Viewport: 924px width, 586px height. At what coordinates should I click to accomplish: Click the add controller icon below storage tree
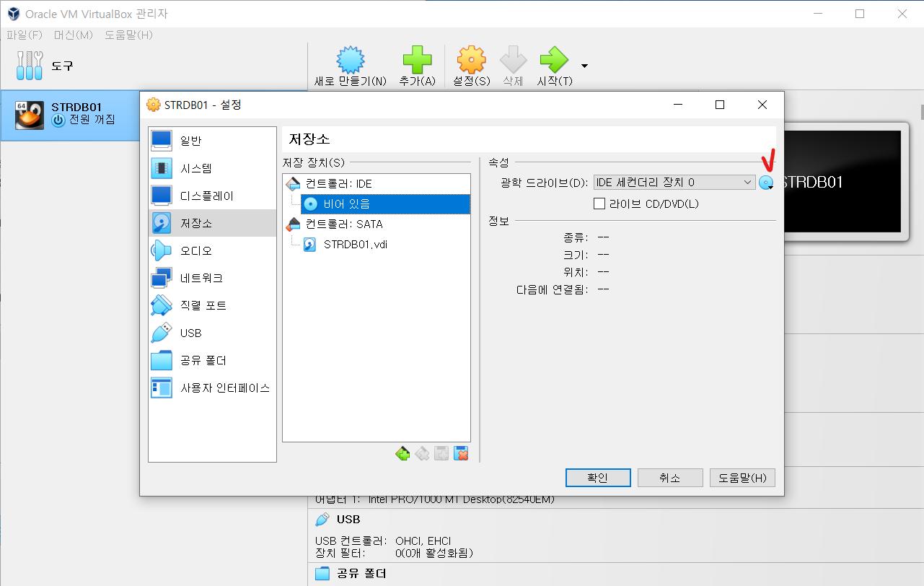pos(402,453)
